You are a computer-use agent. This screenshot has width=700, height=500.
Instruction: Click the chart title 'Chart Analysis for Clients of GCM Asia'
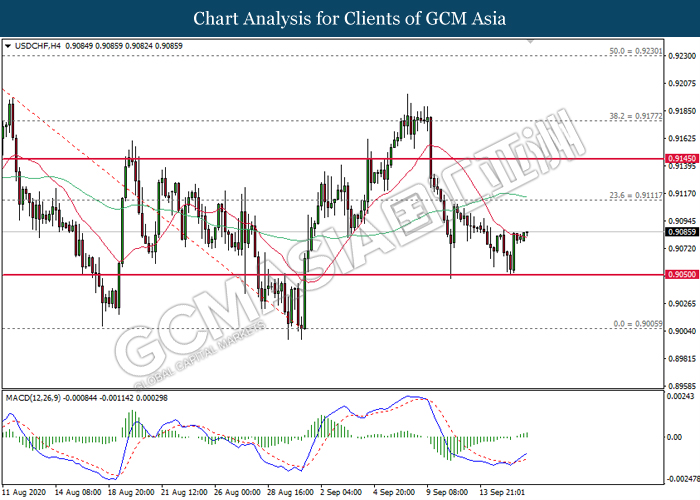(350, 18)
